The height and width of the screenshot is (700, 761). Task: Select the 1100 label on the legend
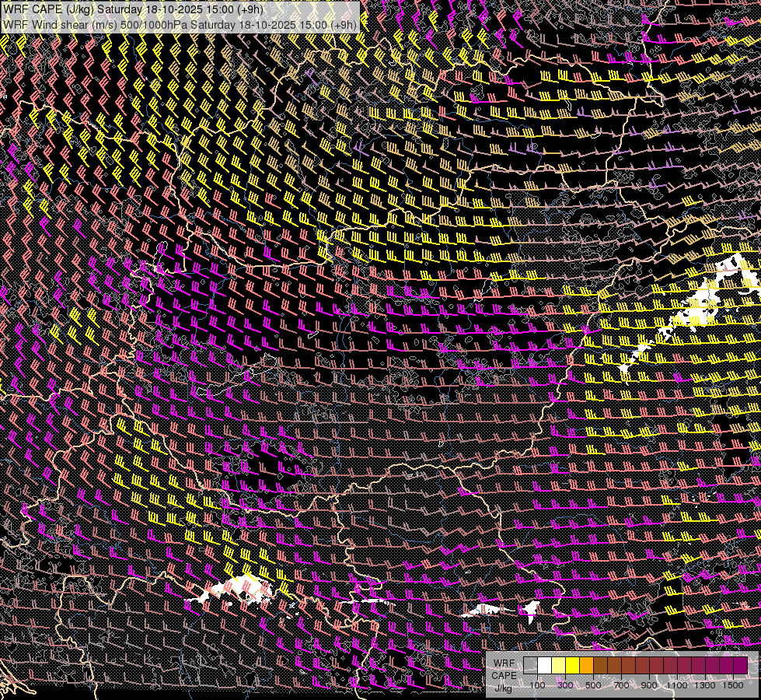[677, 685]
